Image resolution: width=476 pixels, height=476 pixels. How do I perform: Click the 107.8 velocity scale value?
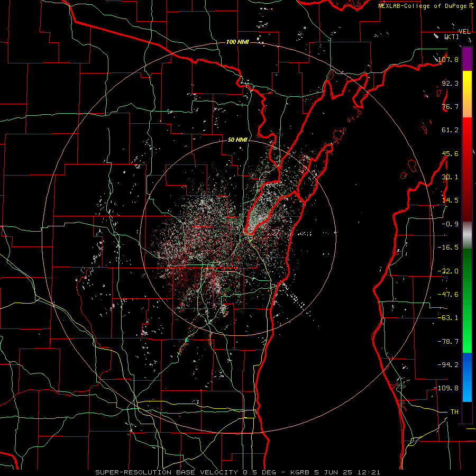coord(448,59)
